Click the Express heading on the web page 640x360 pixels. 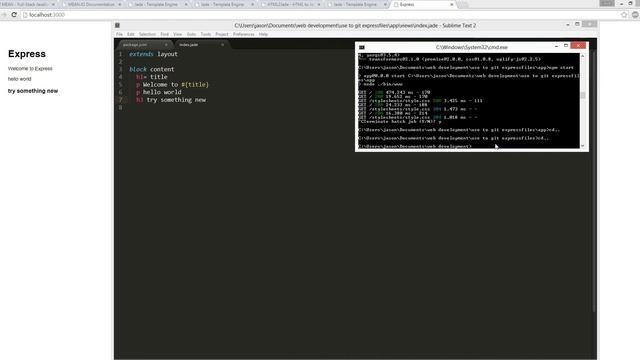click(27, 54)
